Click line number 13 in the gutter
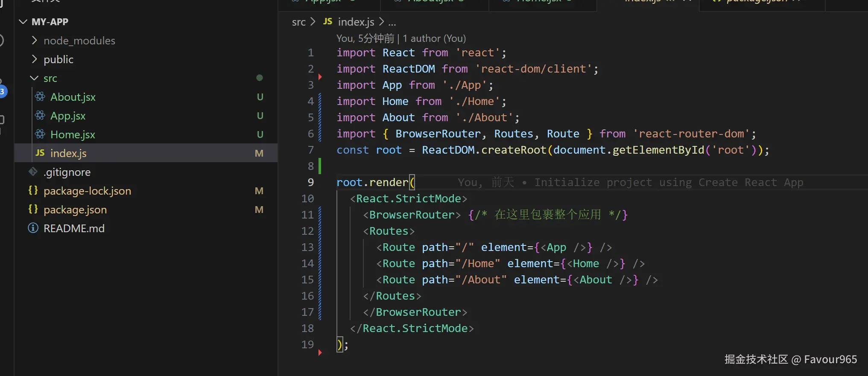868x376 pixels. point(307,248)
